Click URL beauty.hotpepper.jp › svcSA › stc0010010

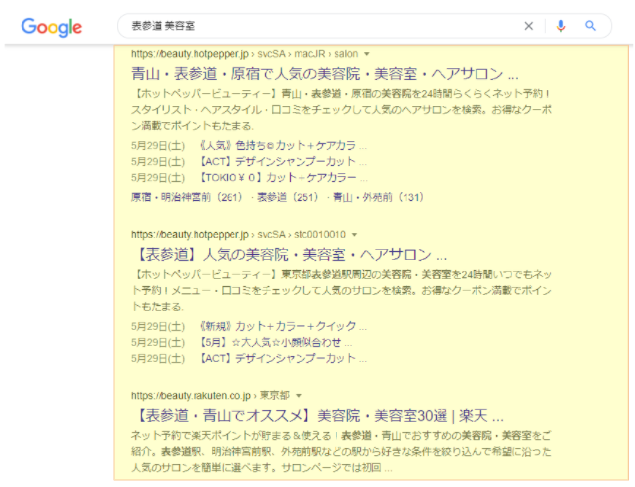click(x=238, y=235)
